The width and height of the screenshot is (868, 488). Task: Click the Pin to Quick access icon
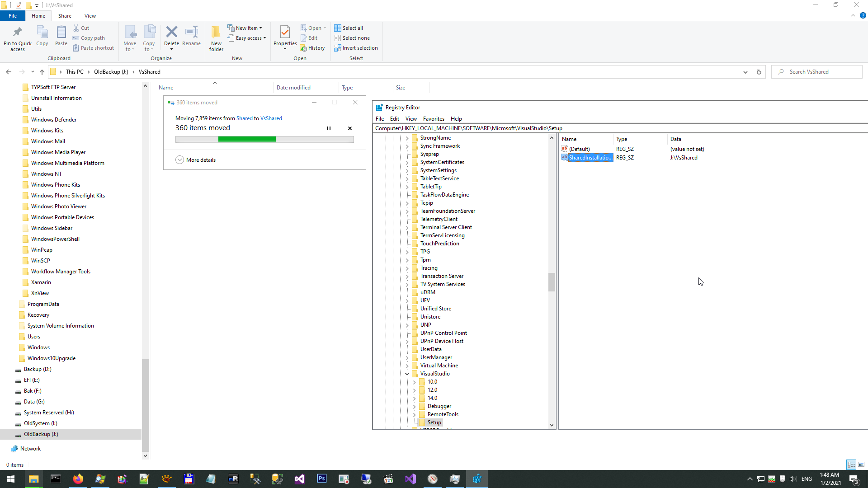point(18,33)
